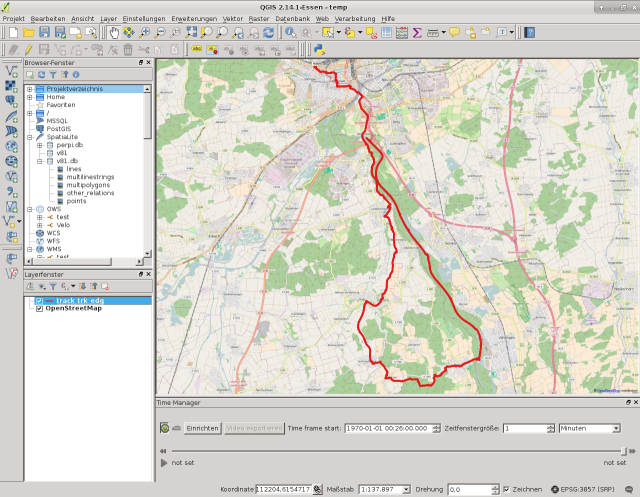640x497 pixels.
Task: Refresh the map canvas
Action: (269, 32)
